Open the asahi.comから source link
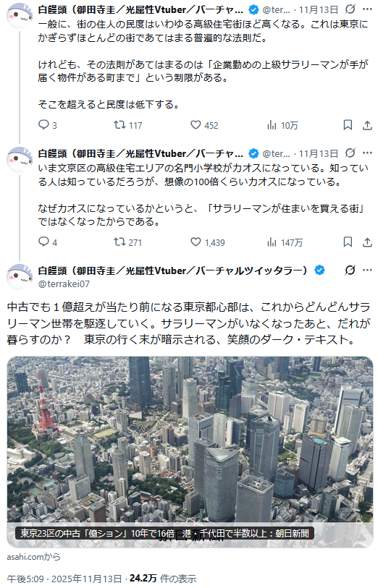The image size is (378, 588). 34,557
